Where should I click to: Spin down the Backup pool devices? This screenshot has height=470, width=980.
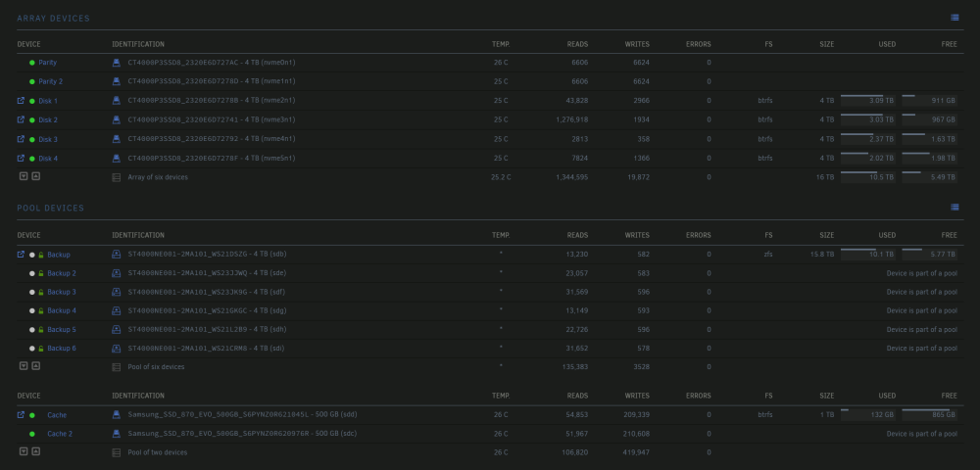coord(24,366)
